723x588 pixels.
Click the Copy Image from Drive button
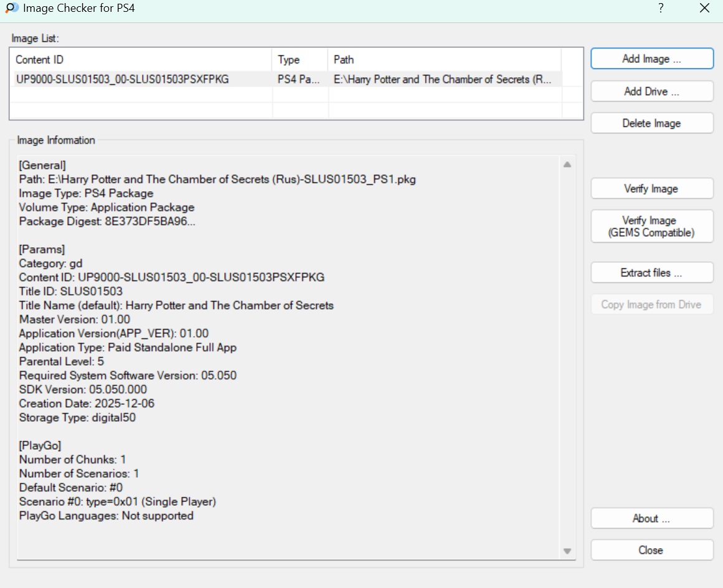point(651,305)
